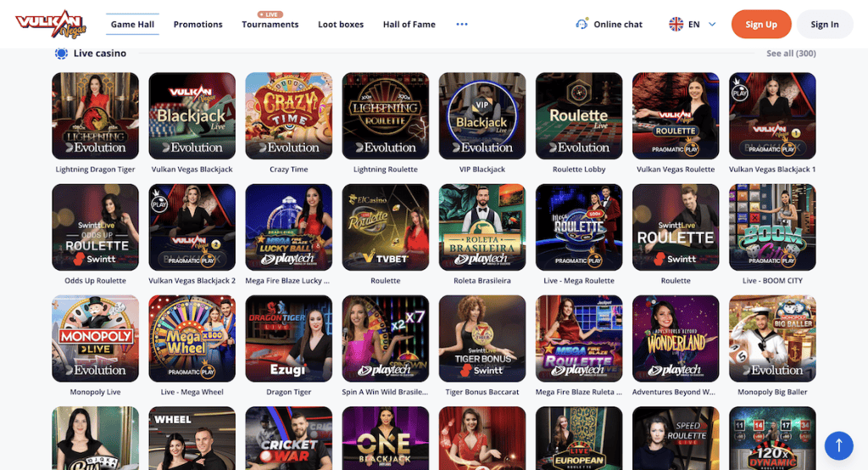Open the Hall of Fame page

tap(409, 25)
